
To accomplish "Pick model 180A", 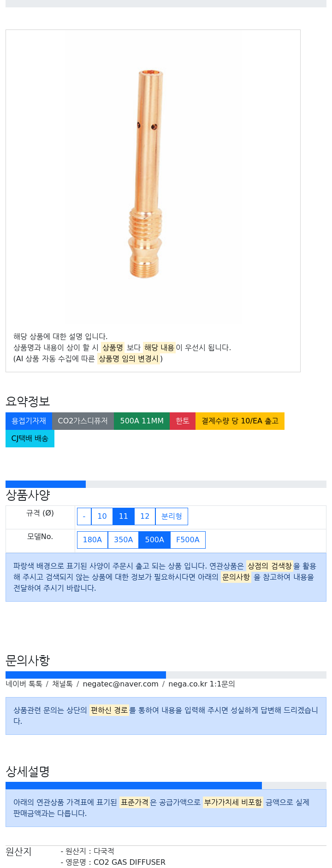I will (92, 540).
